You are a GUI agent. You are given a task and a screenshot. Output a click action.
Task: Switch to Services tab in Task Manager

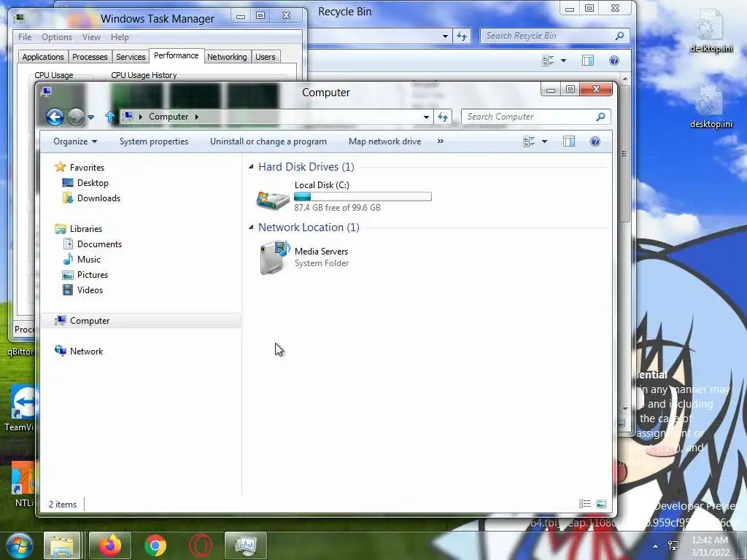[x=131, y=57]
